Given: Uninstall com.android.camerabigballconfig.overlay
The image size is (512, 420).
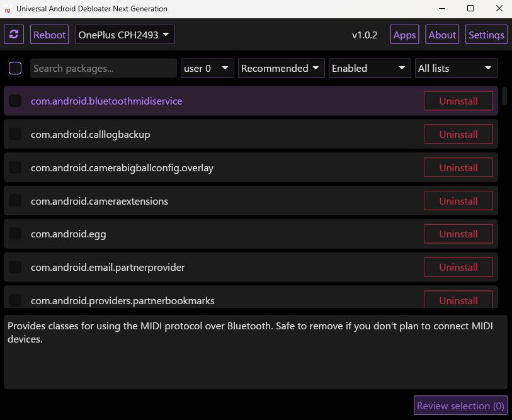Looking at the screenshot, I should (x=458, y=167).
